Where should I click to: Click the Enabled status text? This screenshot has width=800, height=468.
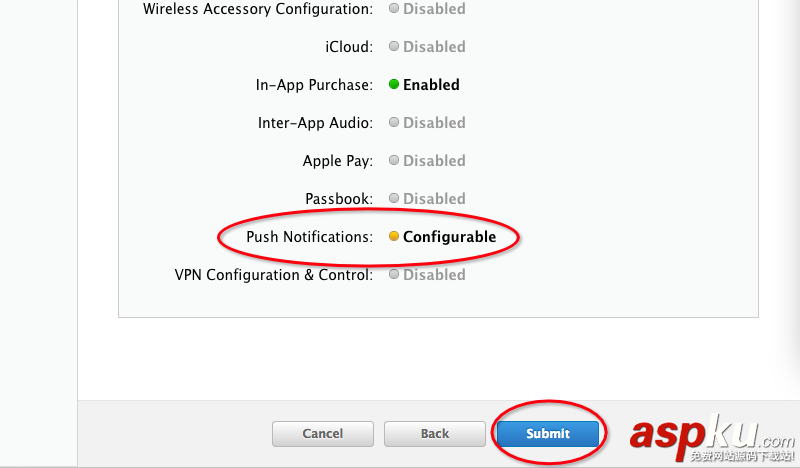click(431, 85)
